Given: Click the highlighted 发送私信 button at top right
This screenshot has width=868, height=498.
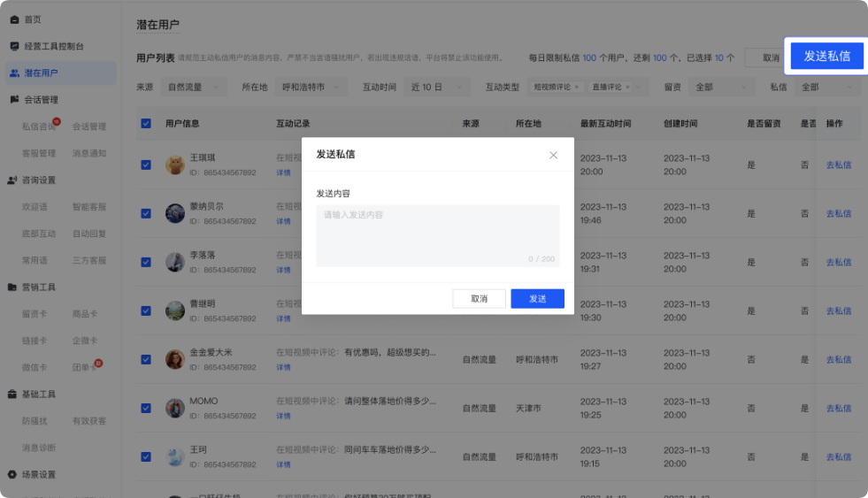Looking at the screenshot, I should click(826, 56).
